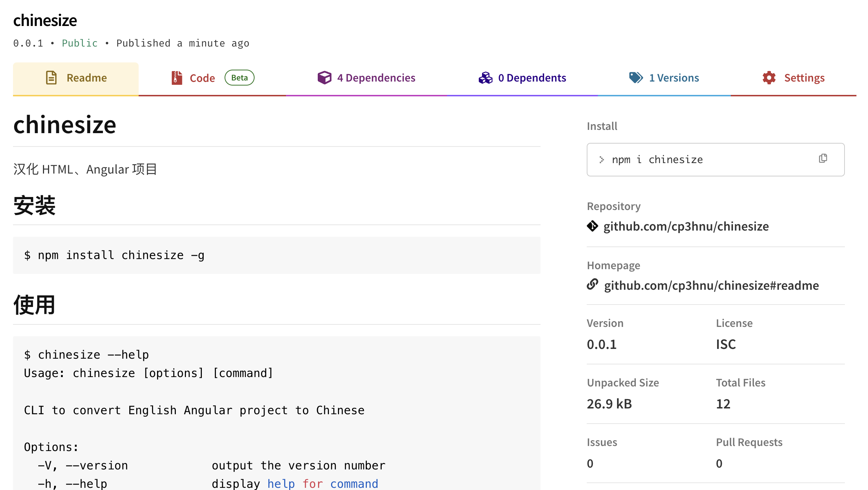Switch to the Code tab
The width and height of the screenshot is (868, 490).
point(212,78)
